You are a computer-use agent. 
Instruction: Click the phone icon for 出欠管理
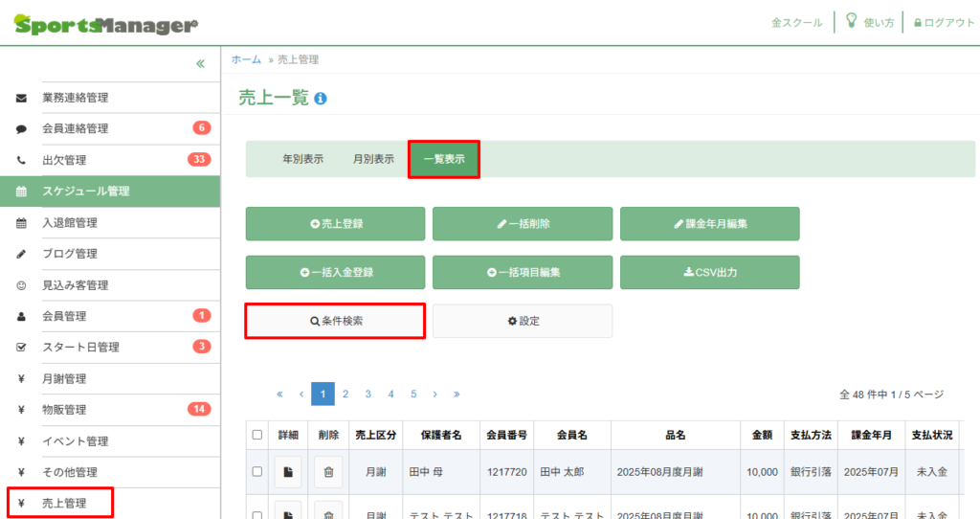coord(21,160)
